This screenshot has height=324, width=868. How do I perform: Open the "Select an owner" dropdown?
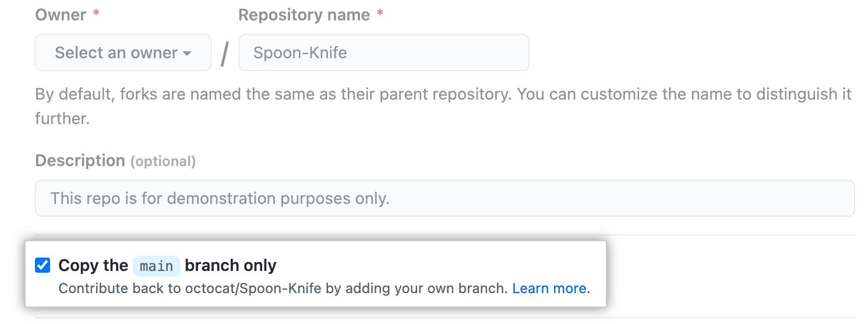click(x=123, y=52)
